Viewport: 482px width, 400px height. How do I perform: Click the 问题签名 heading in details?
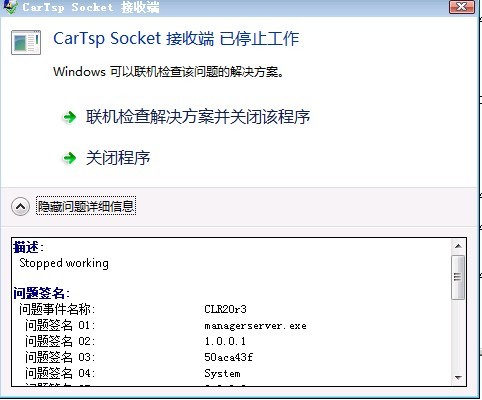click(x=41, y=293)
